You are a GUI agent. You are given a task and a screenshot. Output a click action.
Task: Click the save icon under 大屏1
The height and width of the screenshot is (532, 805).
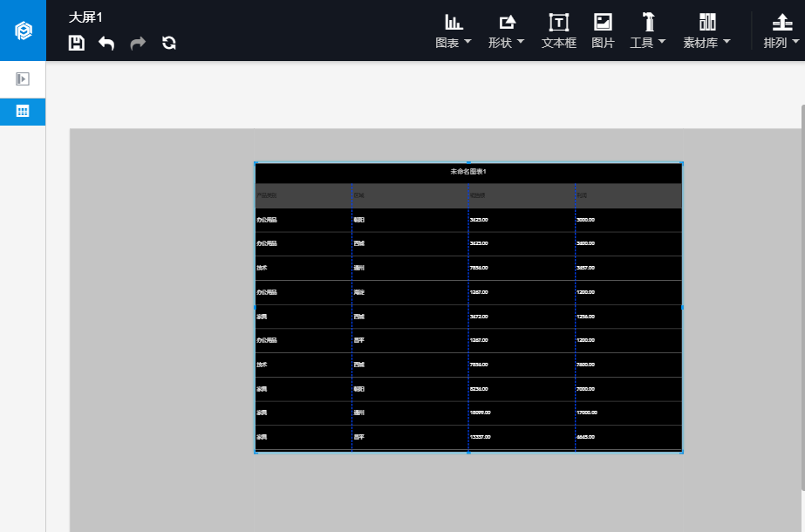pyautogui.click(x=77, y=43)
